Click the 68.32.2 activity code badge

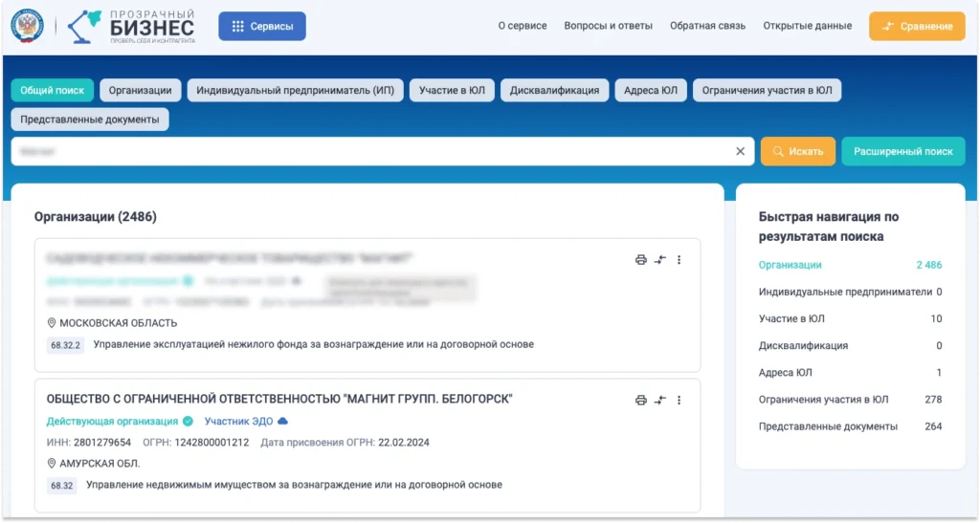click(x=66, y=345)
